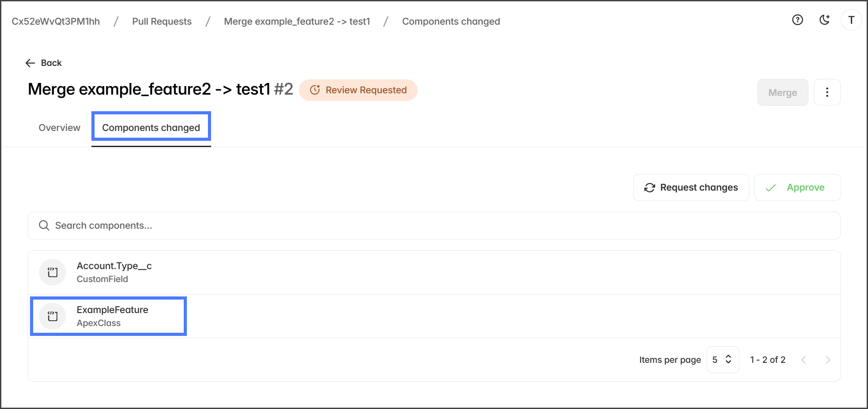868x409 pixels.
Task: Click the ExampleFeature ApexClass icon
Action: click(x=53, y=316)
